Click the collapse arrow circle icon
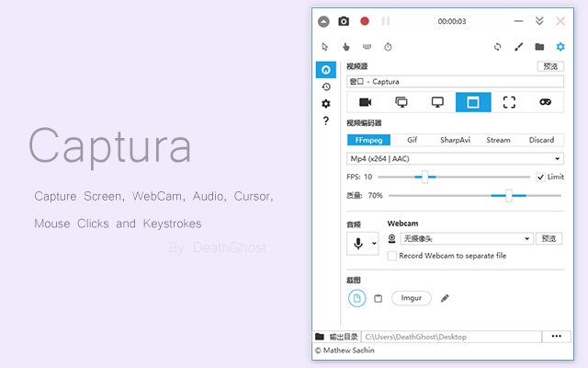 click(323, 21)
